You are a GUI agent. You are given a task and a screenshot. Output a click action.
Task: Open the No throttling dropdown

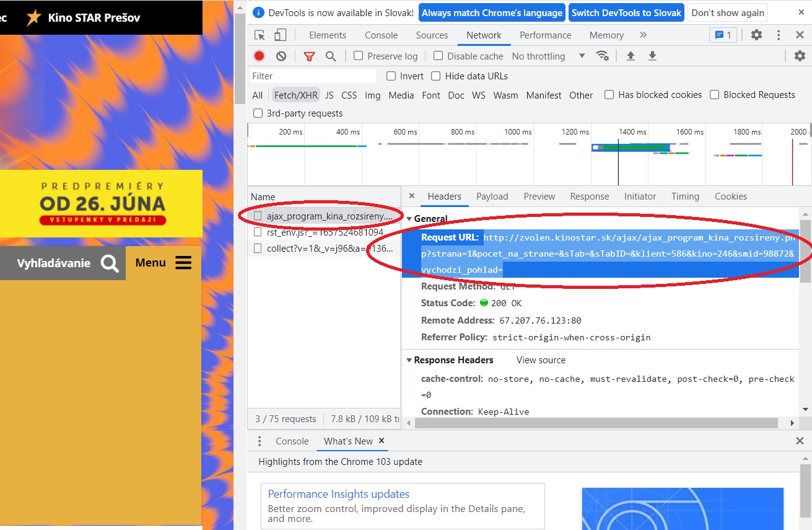click(548, 56)
